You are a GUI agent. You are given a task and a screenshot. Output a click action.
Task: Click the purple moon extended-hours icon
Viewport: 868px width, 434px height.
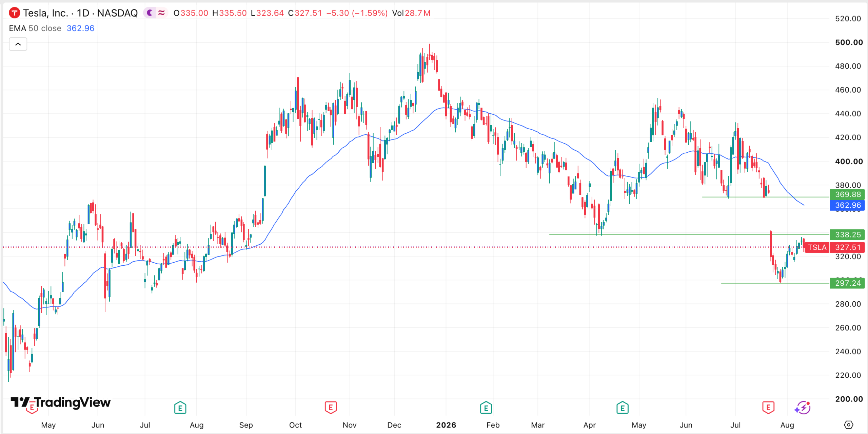click(x=150, y=13)
